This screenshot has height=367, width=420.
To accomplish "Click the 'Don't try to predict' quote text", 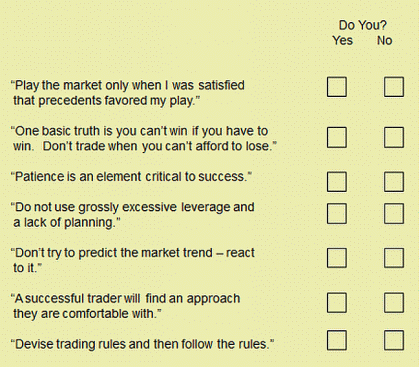I will [132, 260].
